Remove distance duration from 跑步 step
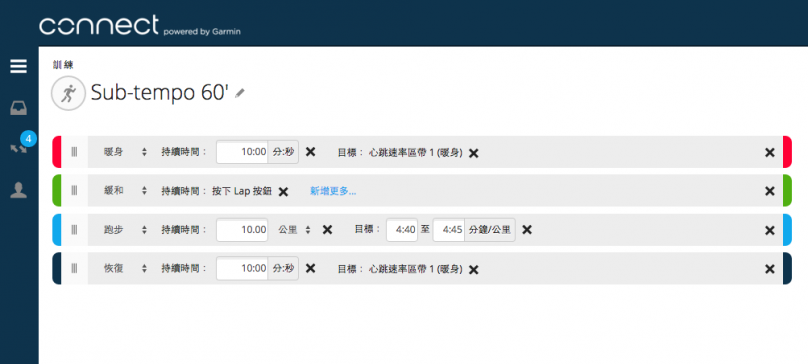This screenshot has height=364, width=808. (x=327, y=229)
